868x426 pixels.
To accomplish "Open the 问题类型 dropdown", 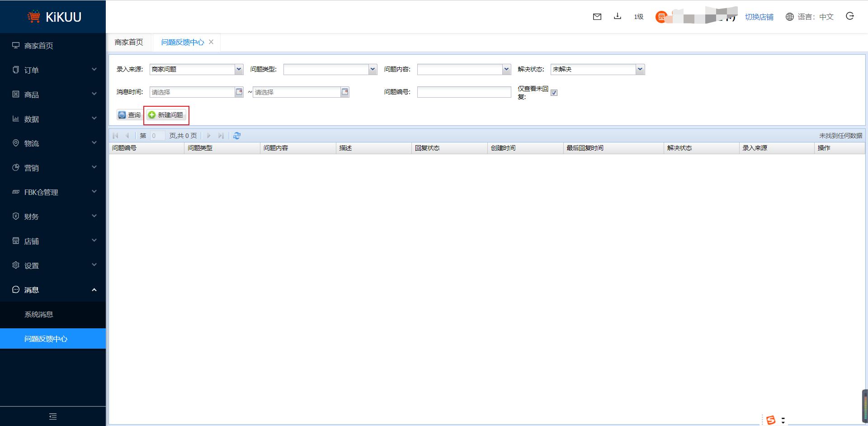I will tap(373, 69).
